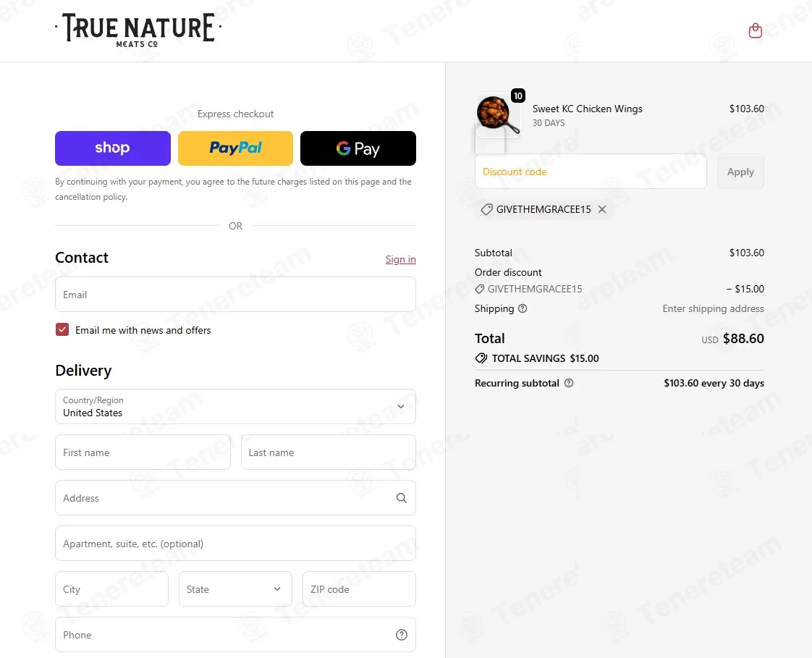Click the Apply discount button
The image size is (812, 658).
740,172
